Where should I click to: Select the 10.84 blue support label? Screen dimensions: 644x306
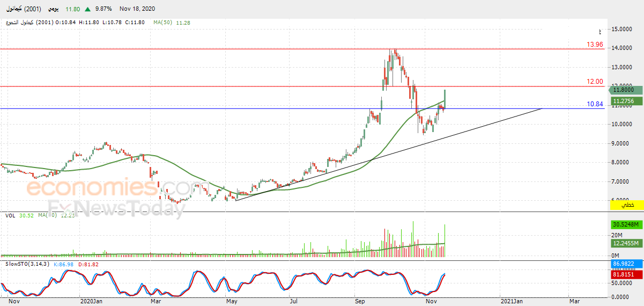click(x=595, y=104)
